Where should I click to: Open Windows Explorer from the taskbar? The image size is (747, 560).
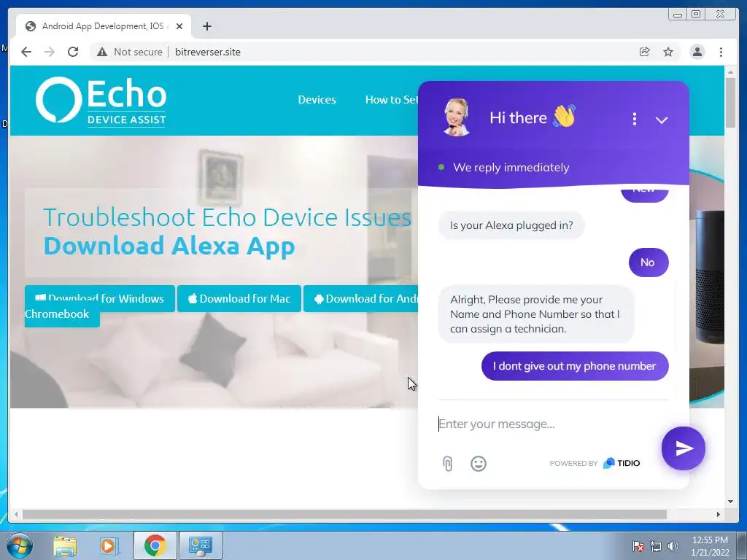65,545
